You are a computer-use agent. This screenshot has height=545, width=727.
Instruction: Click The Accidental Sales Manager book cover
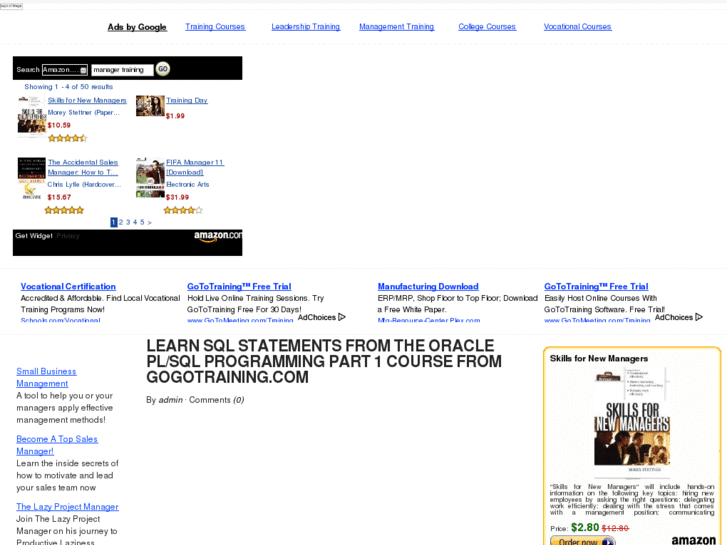[32, 178]
